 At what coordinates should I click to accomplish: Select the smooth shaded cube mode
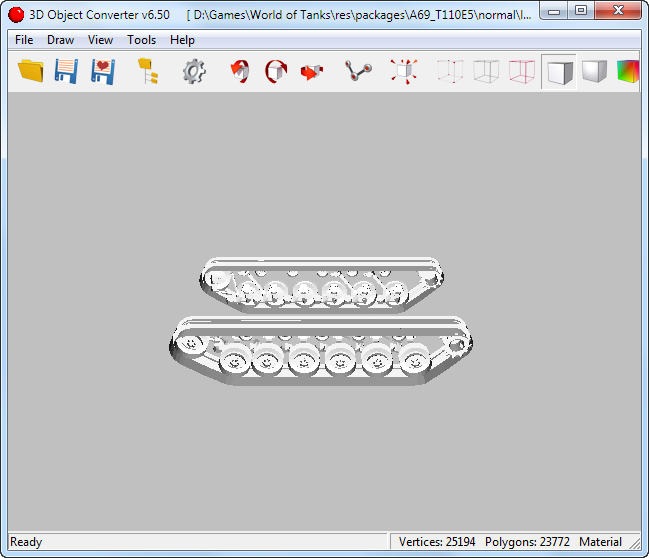click(594, 71)
